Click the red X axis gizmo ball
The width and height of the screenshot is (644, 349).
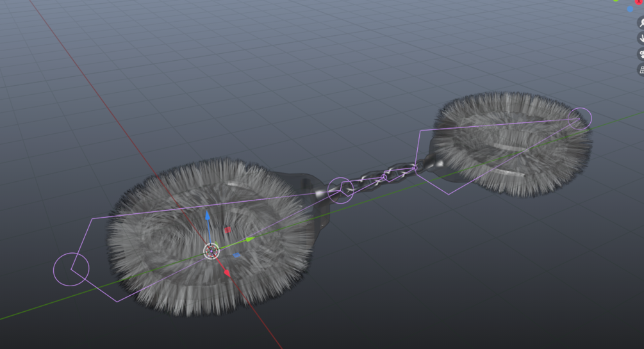tap(640, 2)
